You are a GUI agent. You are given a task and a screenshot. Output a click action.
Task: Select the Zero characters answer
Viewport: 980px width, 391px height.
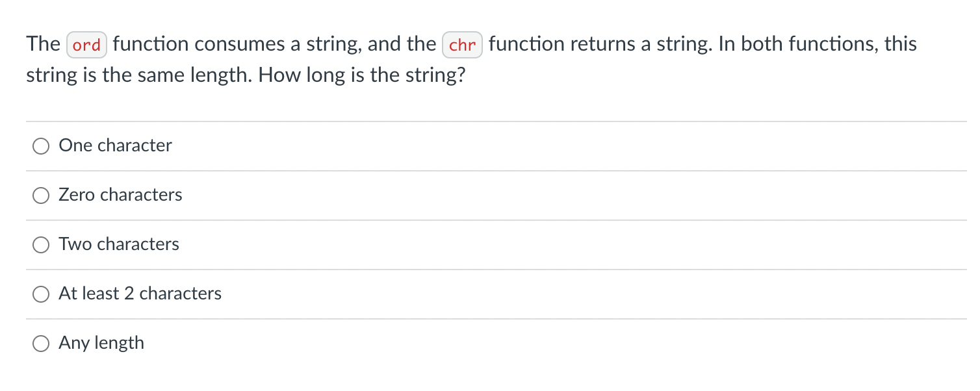[41, 195]
